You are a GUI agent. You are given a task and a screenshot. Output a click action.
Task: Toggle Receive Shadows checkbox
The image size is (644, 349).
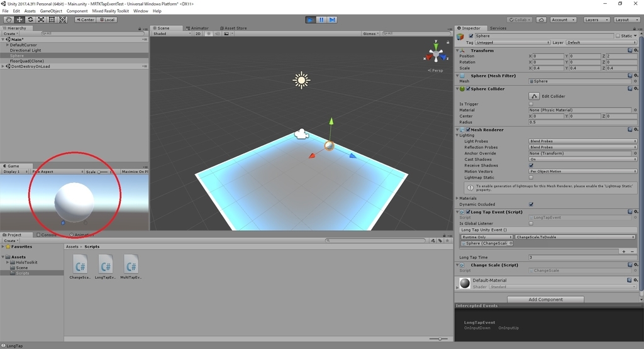point(531,165)
